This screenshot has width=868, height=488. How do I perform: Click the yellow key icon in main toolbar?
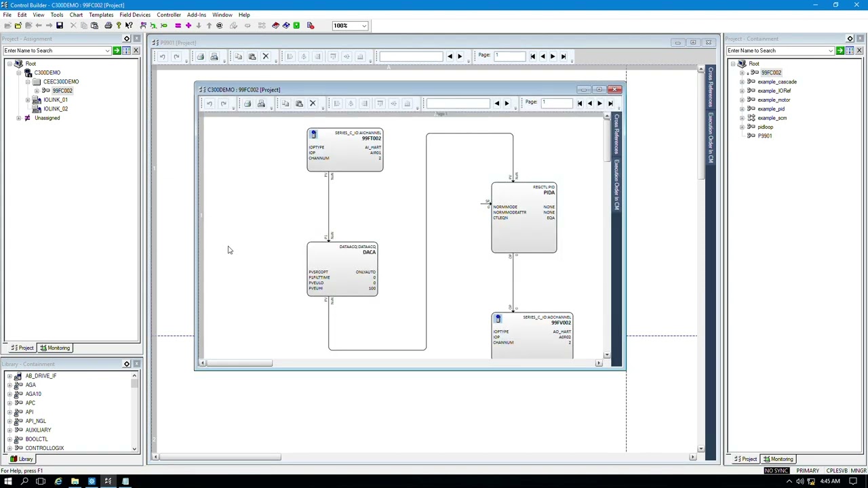tap(119, 26)
